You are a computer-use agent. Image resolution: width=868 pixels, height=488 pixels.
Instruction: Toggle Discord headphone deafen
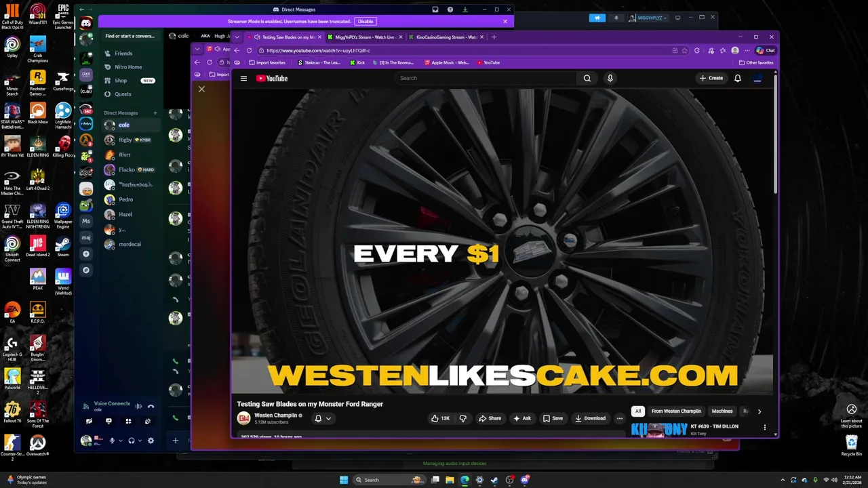pyautogui.click(x=132, y=441)
